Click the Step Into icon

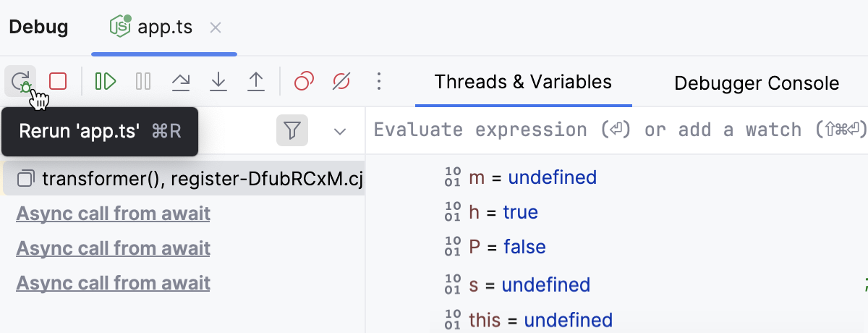pyautogui.click(x=218, y=81)
